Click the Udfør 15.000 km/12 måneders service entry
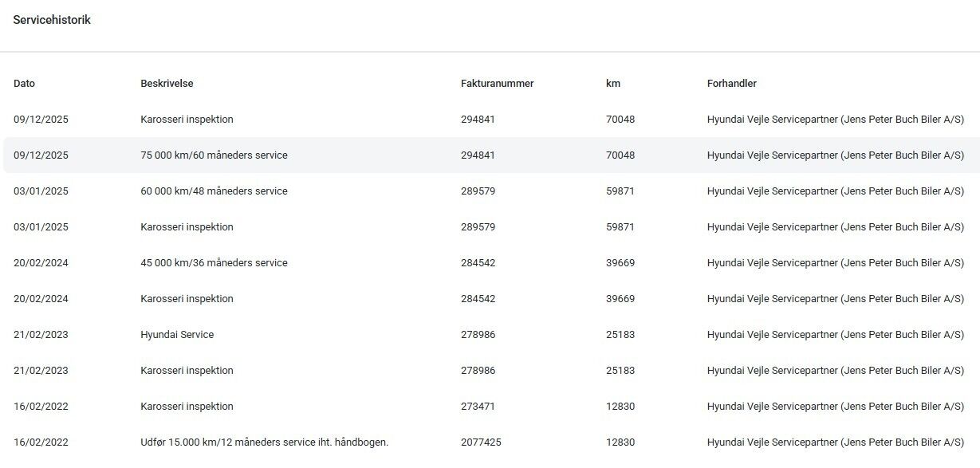This screenshot has height=468, width=980. click(264, 442)
